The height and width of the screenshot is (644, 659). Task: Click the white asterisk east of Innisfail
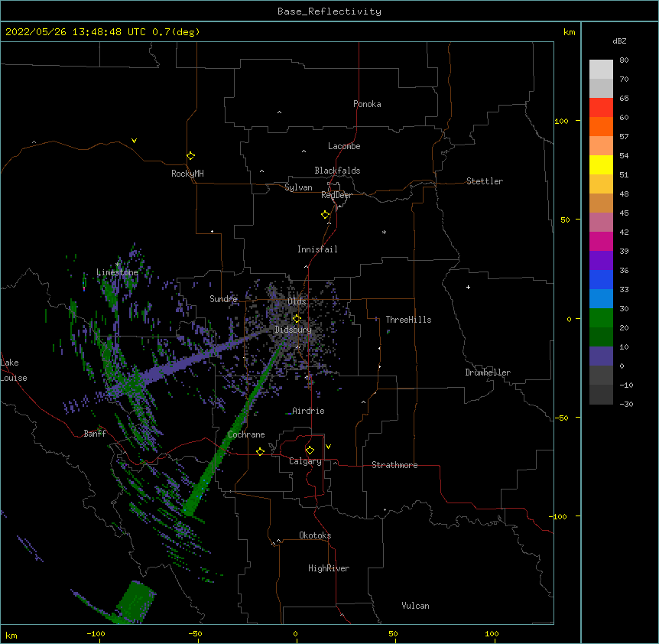[384, 232]
